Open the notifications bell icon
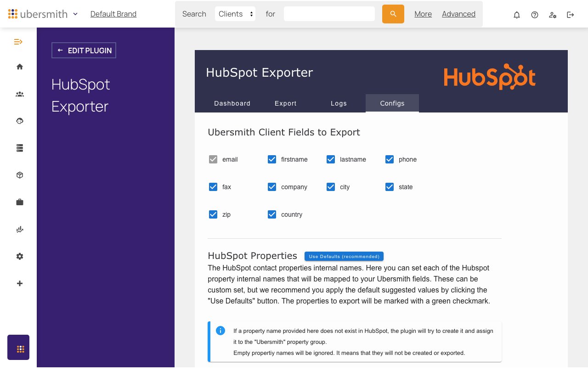Screen dimensions: 588x382 click(x=517, y=15)
